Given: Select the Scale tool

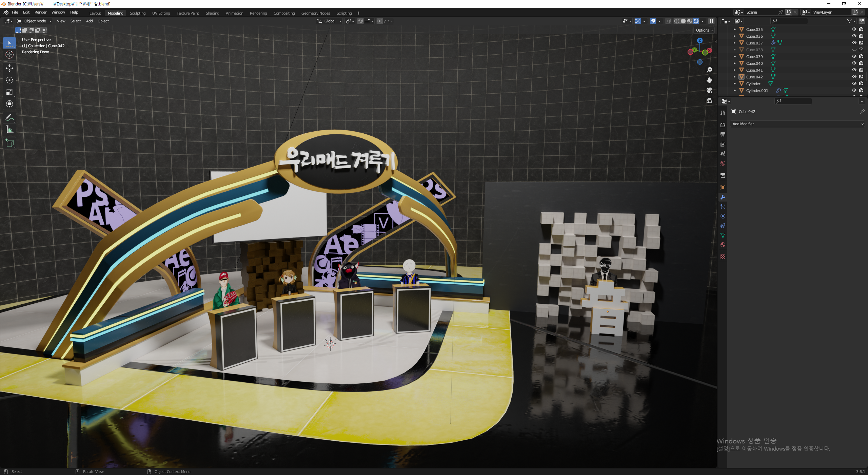Looking at the screenshot, I should pyautogui.click(x=9, y=92).
